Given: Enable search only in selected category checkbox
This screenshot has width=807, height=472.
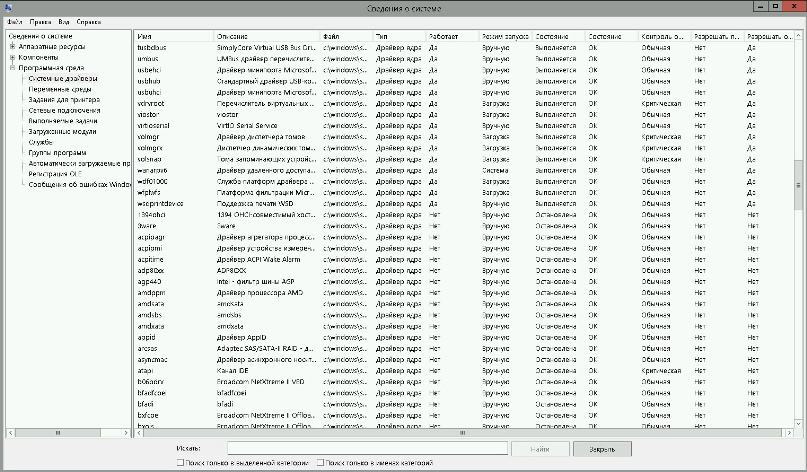Looking at the screenshot, I should point(180,463).
